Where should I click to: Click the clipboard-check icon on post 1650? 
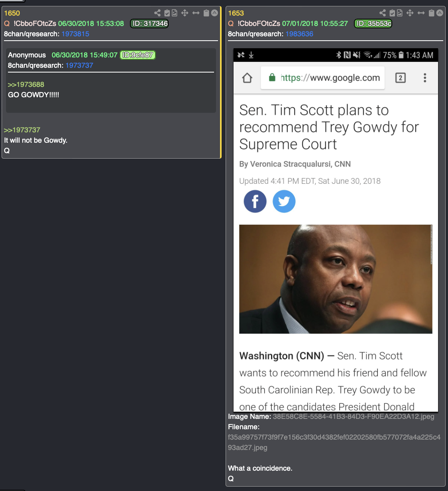click(x=167, y=13)
